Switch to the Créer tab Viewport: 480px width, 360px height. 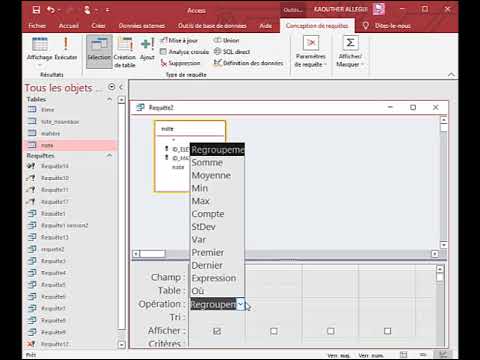coord(98,26)
